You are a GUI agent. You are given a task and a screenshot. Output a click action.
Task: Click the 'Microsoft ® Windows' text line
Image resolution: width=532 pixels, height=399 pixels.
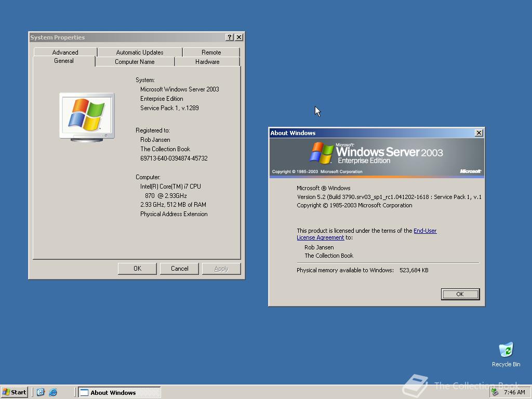323,188
